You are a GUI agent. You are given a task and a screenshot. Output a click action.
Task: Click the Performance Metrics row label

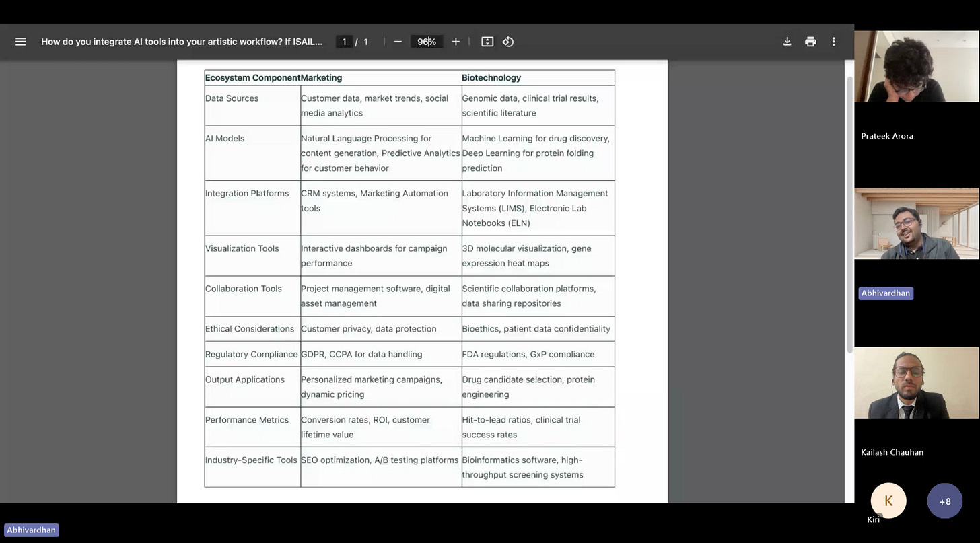click(x=247, y=420)
